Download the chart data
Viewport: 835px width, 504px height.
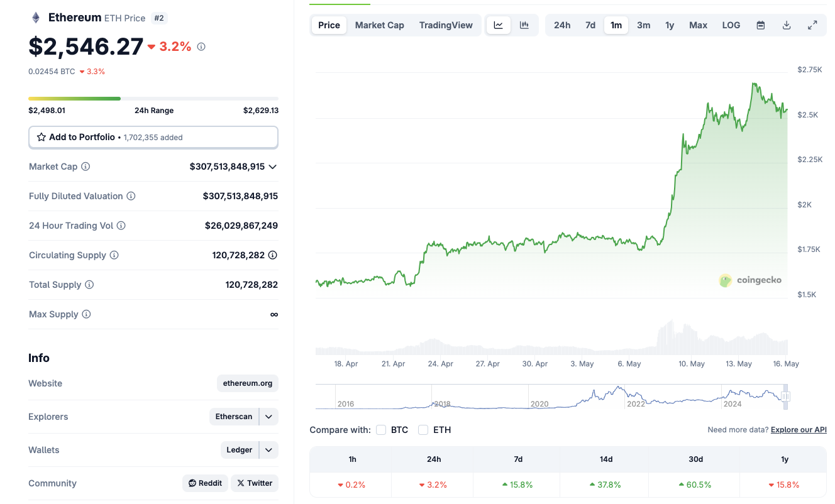pos(787,25)
